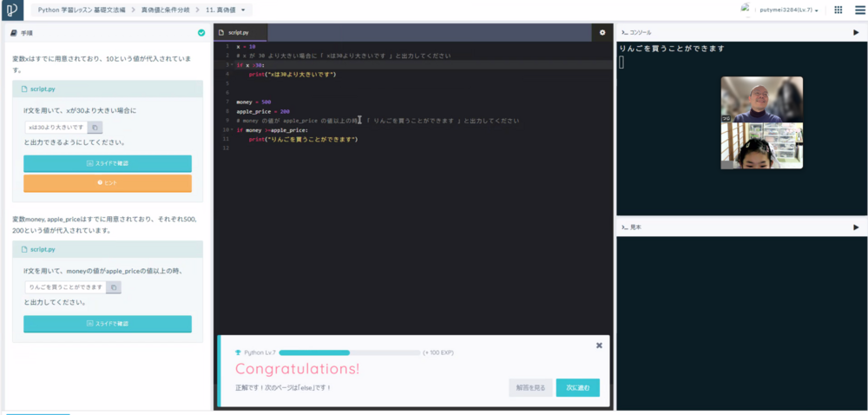The width and height of the screenshot is (868, 415).
Task: Run code with the コンソール play icon
Action: coord(856,32)
